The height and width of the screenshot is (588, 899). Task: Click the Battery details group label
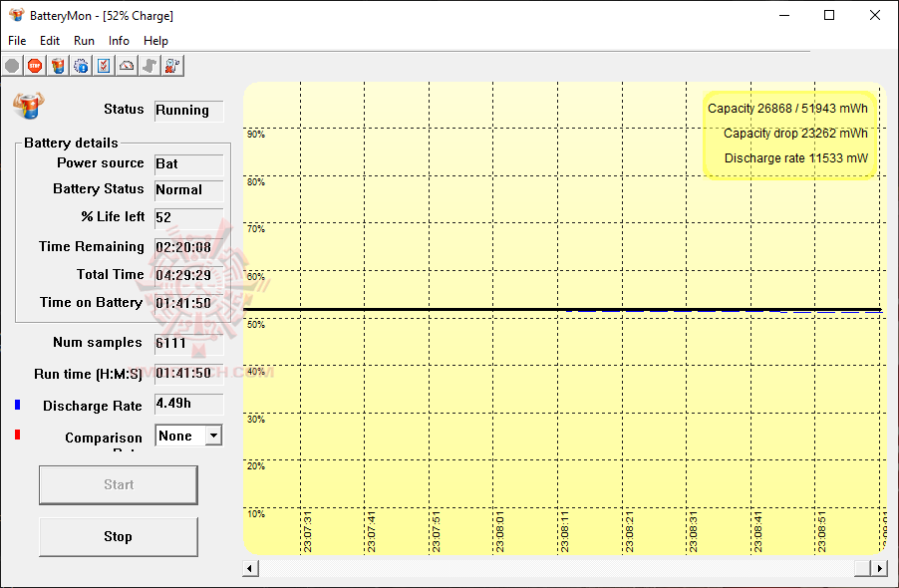71,143
